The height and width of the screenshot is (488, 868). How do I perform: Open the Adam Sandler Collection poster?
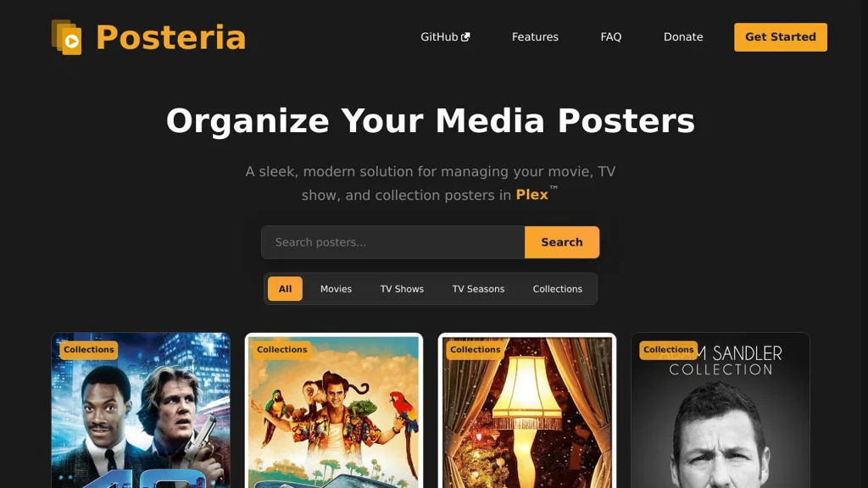click(x=721, y=410)
